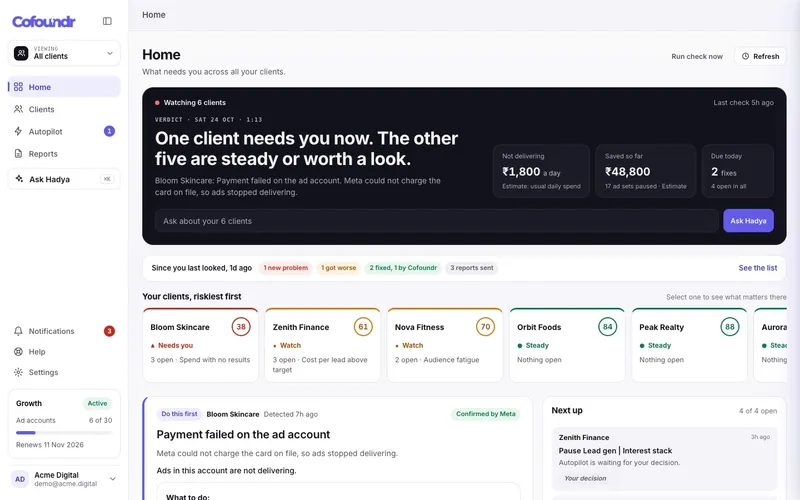Click the Home grid icon in sidebar
Viewport: 800px width, 500px height.
[18, 87]
